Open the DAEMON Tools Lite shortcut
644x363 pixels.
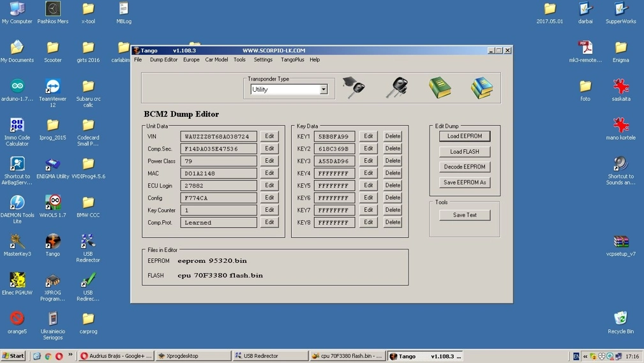pos(17,203)
